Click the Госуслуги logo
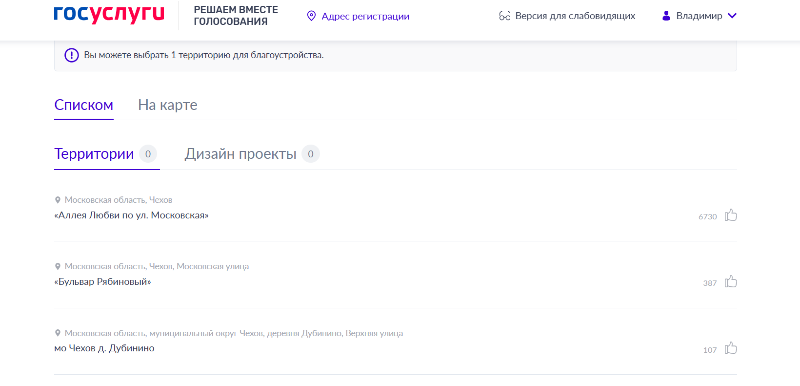Image resolution: width=800 pixels, height=386 pixels. (x=109, y=14)
